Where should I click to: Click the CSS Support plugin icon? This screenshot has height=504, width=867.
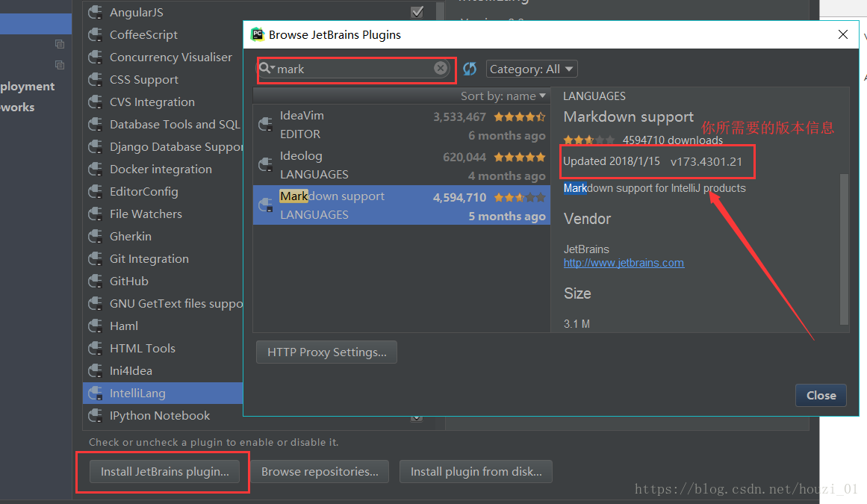95,80
